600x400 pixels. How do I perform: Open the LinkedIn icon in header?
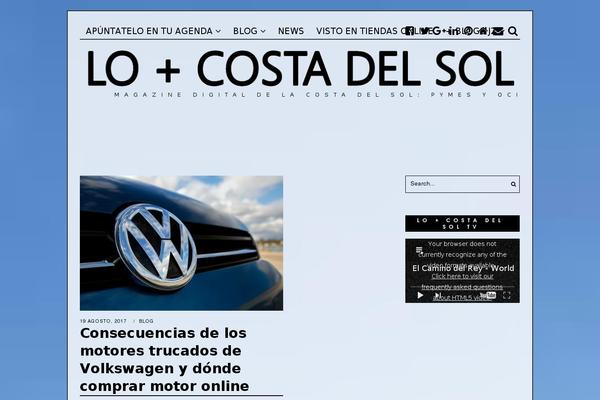[x=453, y=31]
